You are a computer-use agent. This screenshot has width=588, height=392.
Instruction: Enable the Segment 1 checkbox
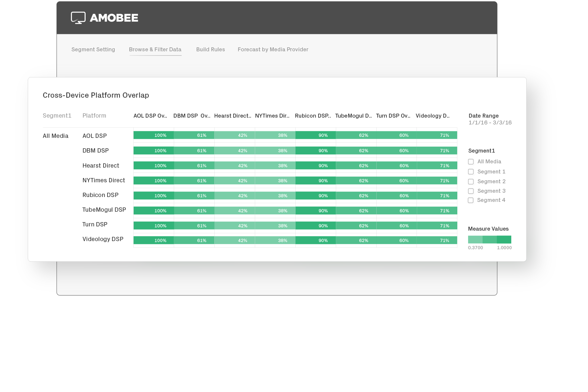click(471, 171)
